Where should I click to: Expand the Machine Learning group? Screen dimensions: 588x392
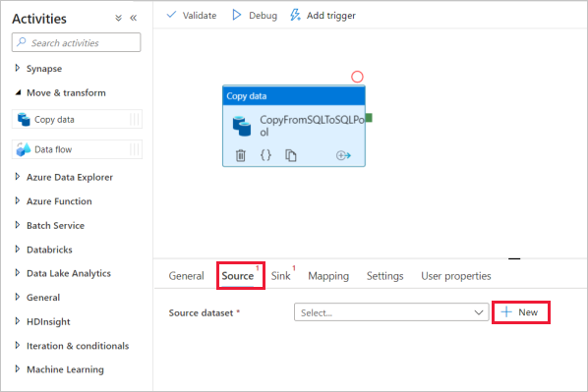[x=18, y=369]
